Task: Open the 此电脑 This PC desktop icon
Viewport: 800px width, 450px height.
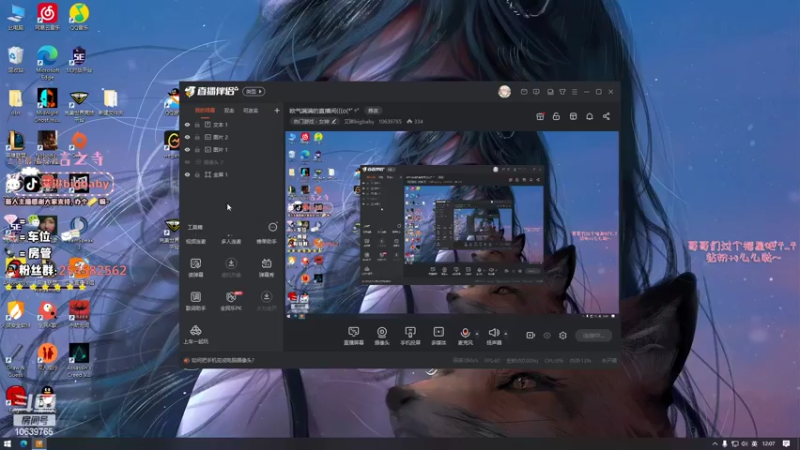Action: (x=16, y=16)
